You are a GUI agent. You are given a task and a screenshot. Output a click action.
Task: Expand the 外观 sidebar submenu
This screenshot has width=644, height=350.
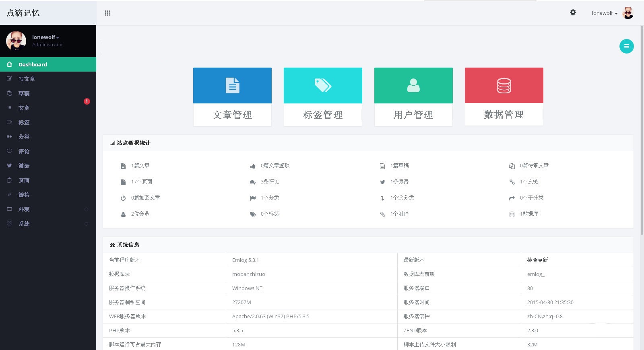[24, 209]
